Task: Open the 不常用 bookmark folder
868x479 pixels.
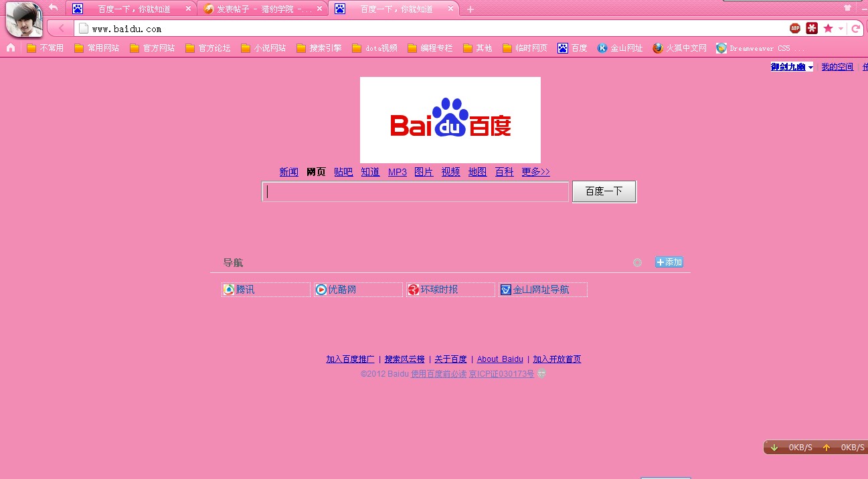Action: coord(46,48)
